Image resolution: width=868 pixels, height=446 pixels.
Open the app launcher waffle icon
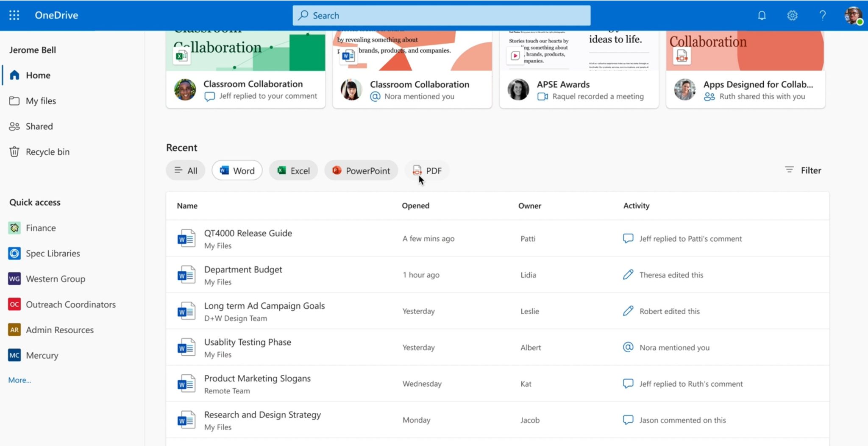[14, 15]
